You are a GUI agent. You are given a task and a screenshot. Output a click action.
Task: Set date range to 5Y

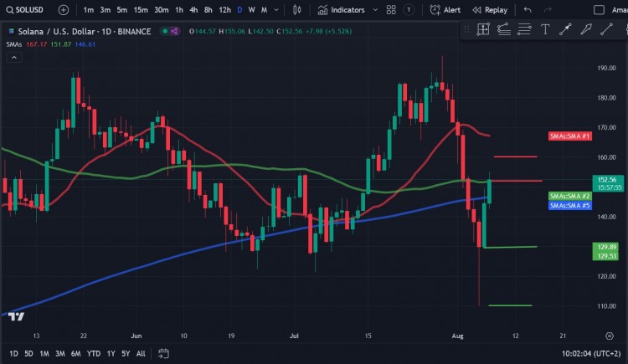pyautogui.click(x=126, y=354)
